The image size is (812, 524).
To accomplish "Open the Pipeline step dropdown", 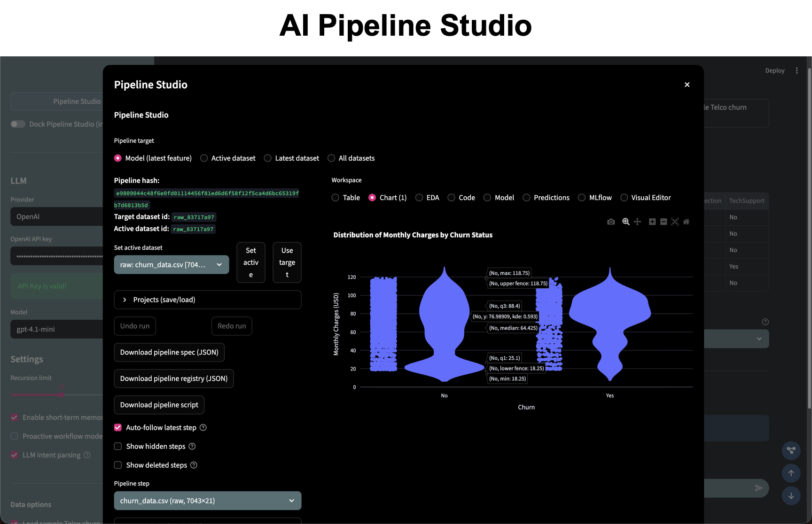I will (207, 501).
